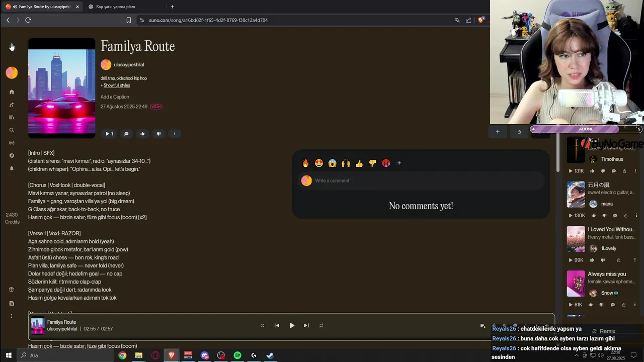Screen dimensions: 644x362
Task: Open comments button under song cover
Action: [x=126, y=134]
